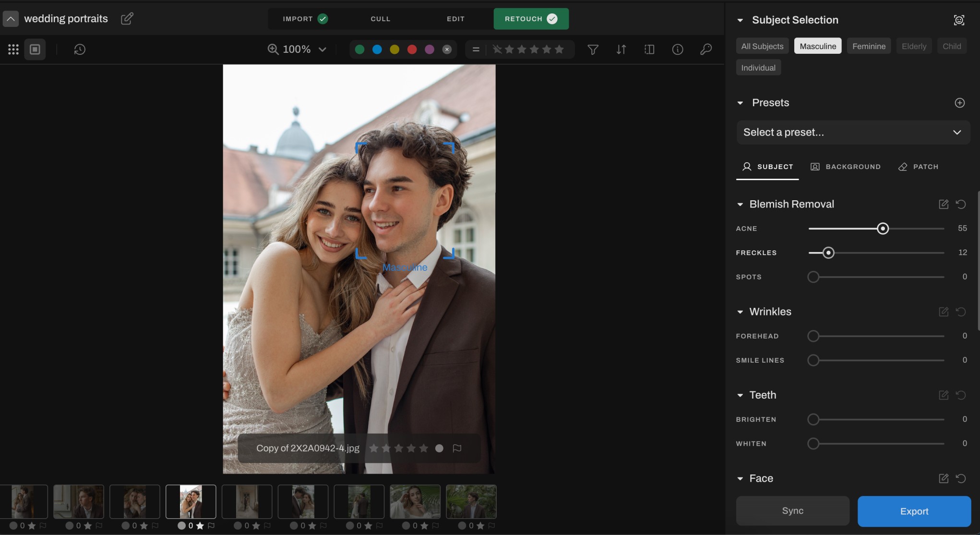Viewport: 980px width, 535px height.
Task: Click the face detection icon in Subject Selection
Action: (958, 20)
